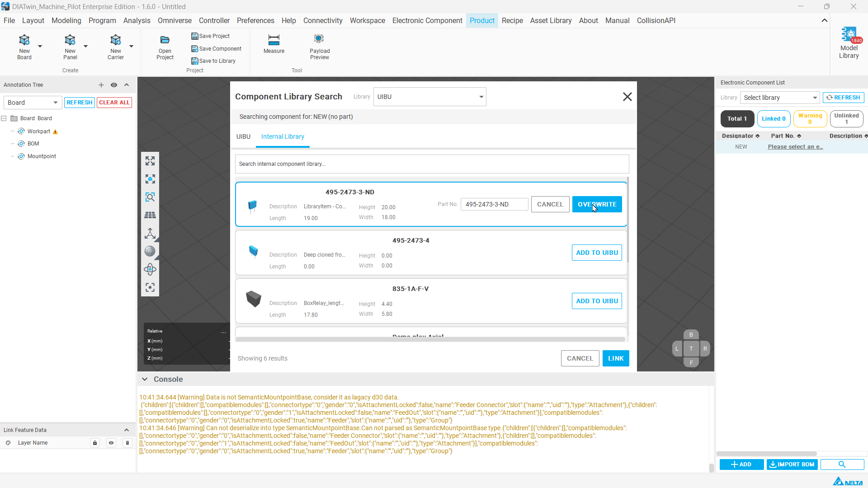
Task: Click the zoom-to-area magnifier viewport icon
Action: (150, 197)
